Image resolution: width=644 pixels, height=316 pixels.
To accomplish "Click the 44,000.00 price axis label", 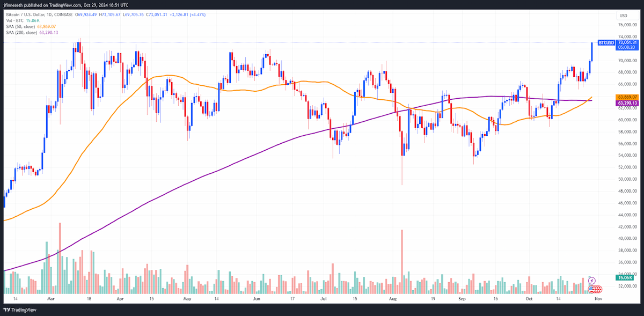I will 627,215.
